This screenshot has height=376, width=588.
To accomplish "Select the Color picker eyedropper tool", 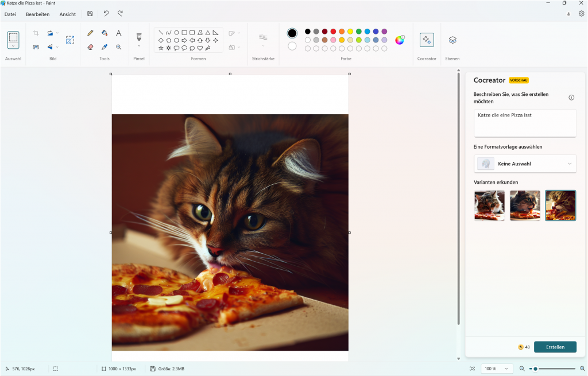I will click(105, 47).
